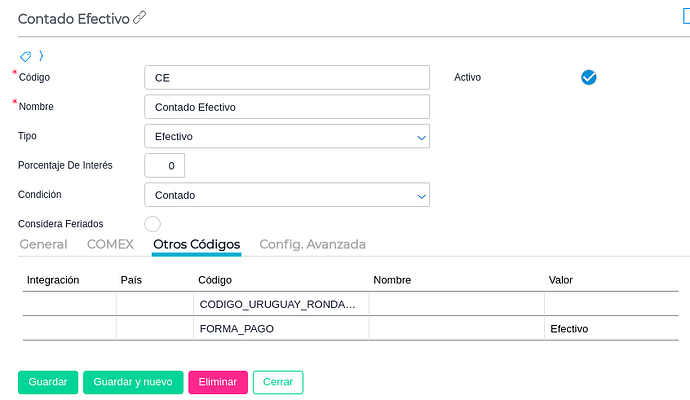
Task: Click the Nombre text field
Action: [287, 107]
